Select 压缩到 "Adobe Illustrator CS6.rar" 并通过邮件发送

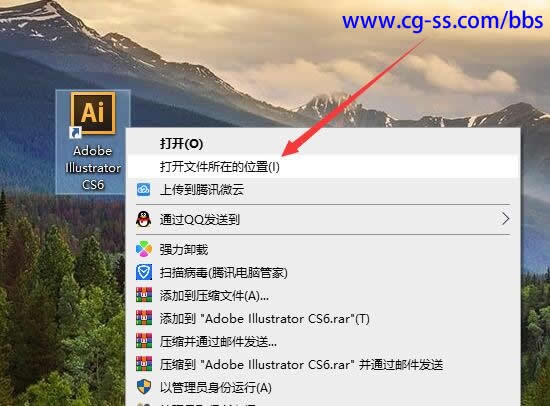(301, 365)
